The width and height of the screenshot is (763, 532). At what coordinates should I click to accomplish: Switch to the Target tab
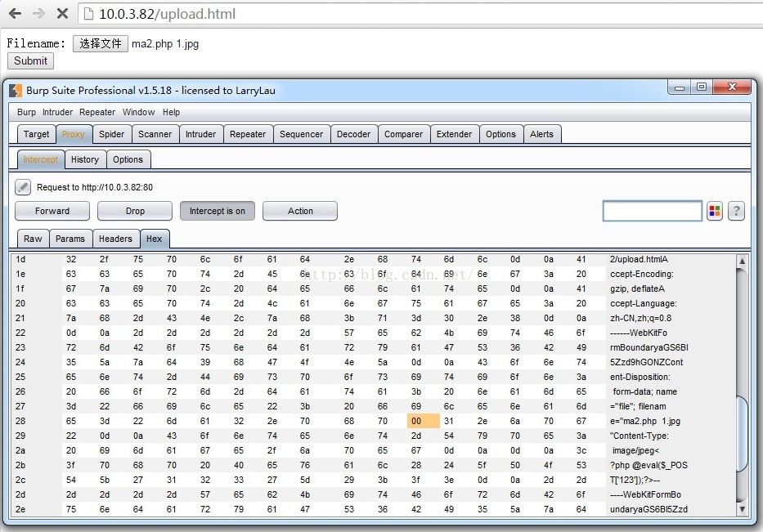pos(37,134)
